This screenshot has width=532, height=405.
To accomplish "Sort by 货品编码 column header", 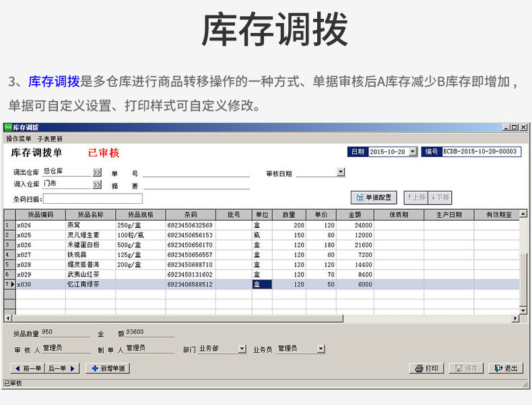I will click(40, 215).
